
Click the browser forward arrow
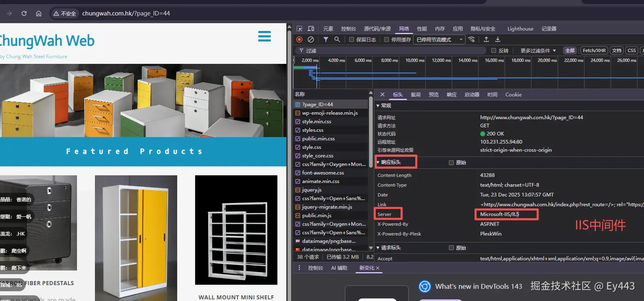pyautogui.click(x=9, y=13)
